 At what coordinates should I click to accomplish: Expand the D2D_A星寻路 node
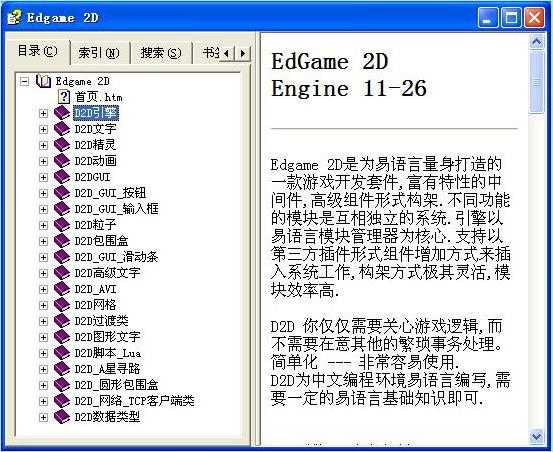[x=43, y=369]
